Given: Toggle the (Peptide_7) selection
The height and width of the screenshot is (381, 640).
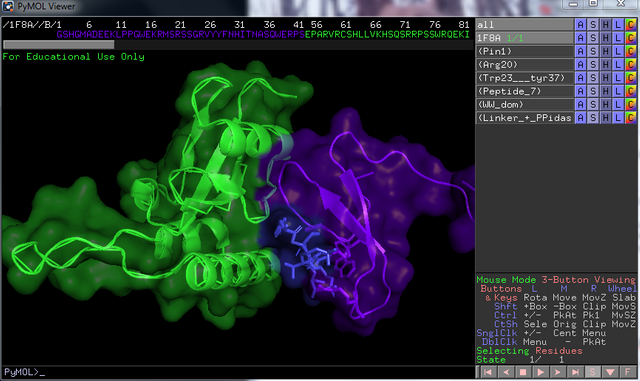Looking at the screenshot, I should point(524,91).
